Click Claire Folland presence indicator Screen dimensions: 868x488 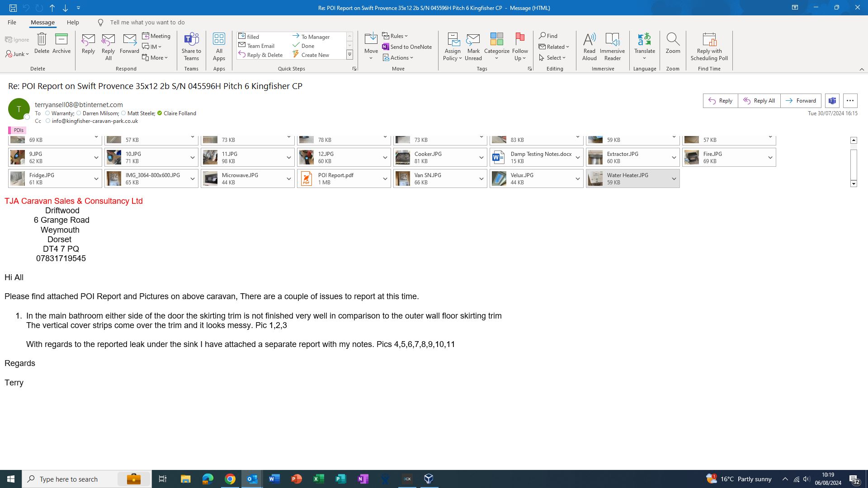(160, 113)
